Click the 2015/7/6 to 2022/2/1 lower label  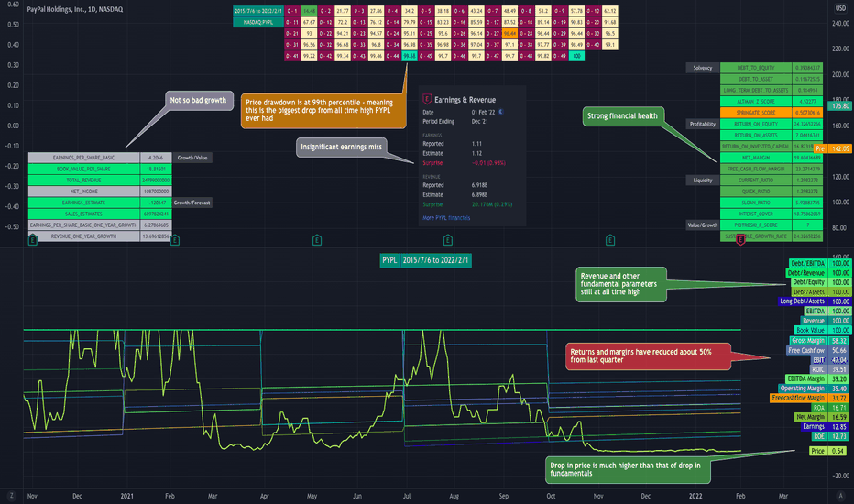coord(435,260)
